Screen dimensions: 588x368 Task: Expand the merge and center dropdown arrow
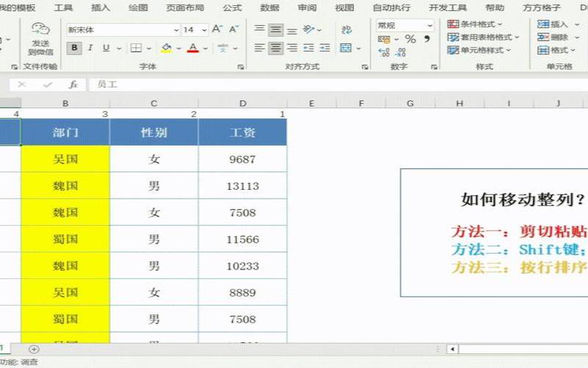point(359,49)
